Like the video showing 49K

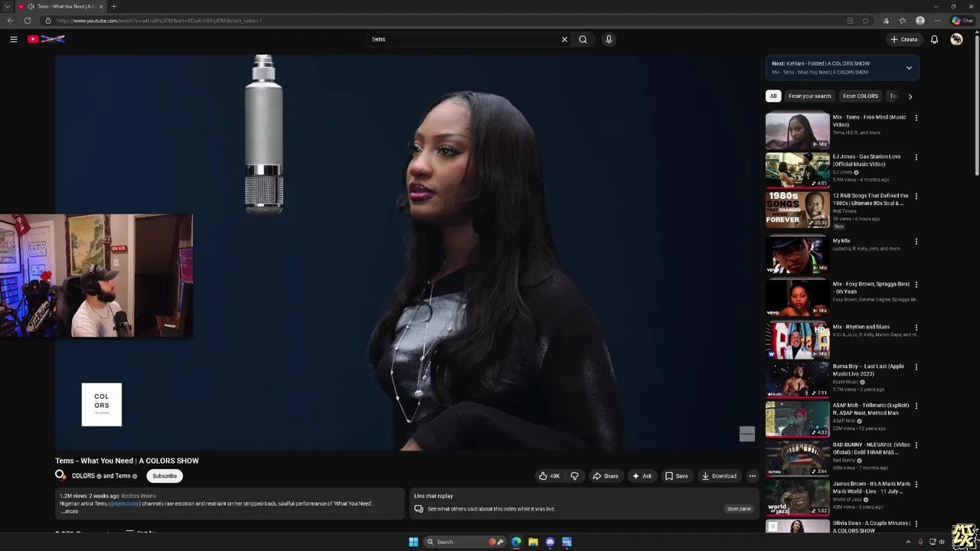(549, 476)
